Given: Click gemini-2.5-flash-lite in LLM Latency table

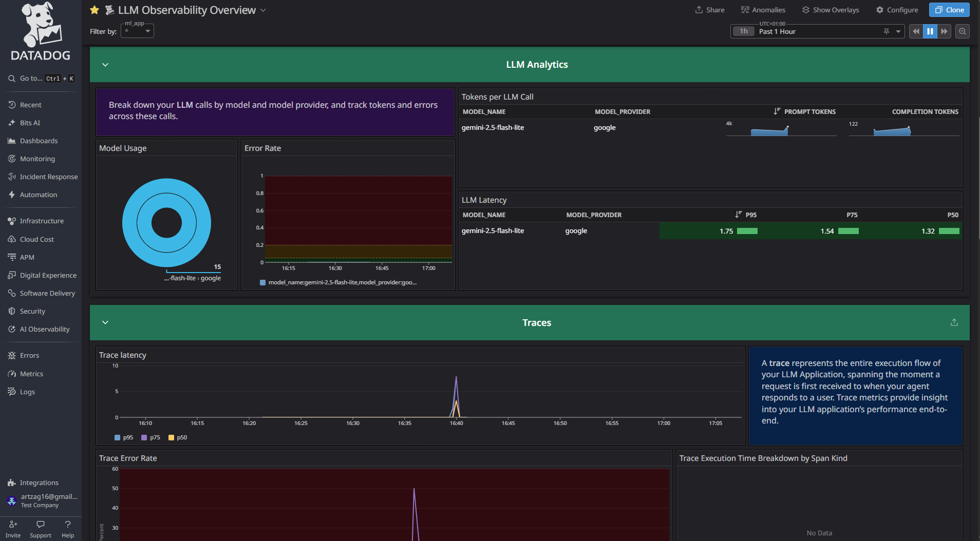Looking at the screenshot, I should [493, 230].
